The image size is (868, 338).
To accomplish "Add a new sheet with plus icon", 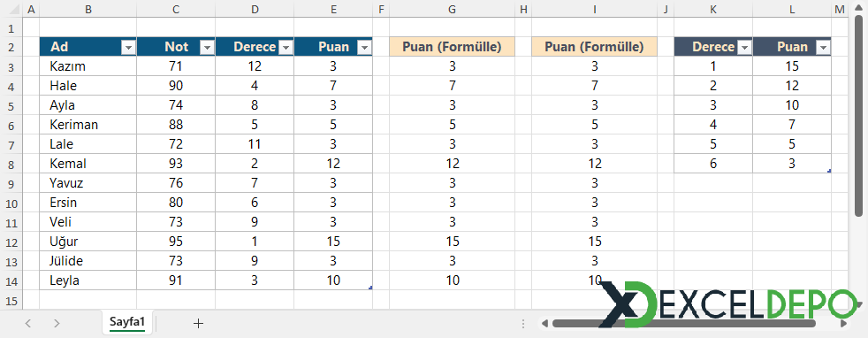I will pos(198,324).
